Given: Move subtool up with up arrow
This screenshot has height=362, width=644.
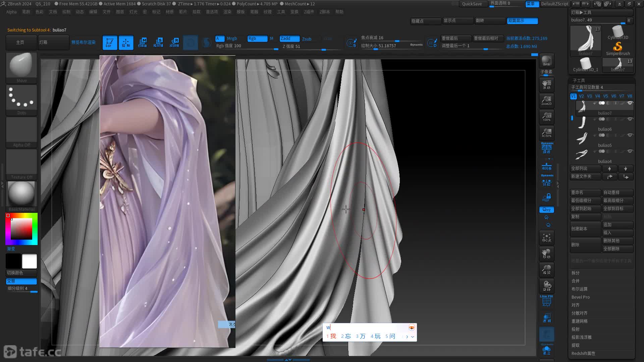Looking at the screenshot, I should tap(609, 169).
